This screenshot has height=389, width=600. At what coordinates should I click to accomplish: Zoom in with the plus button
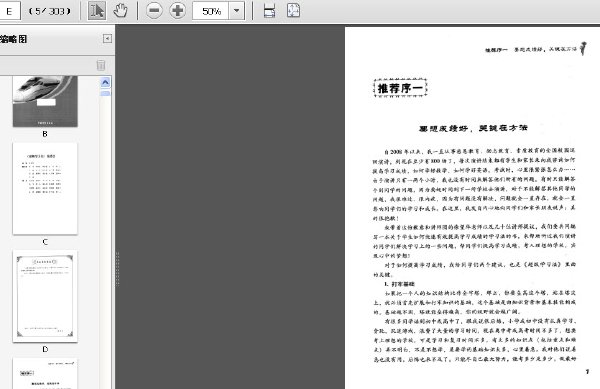click(178, 10)
